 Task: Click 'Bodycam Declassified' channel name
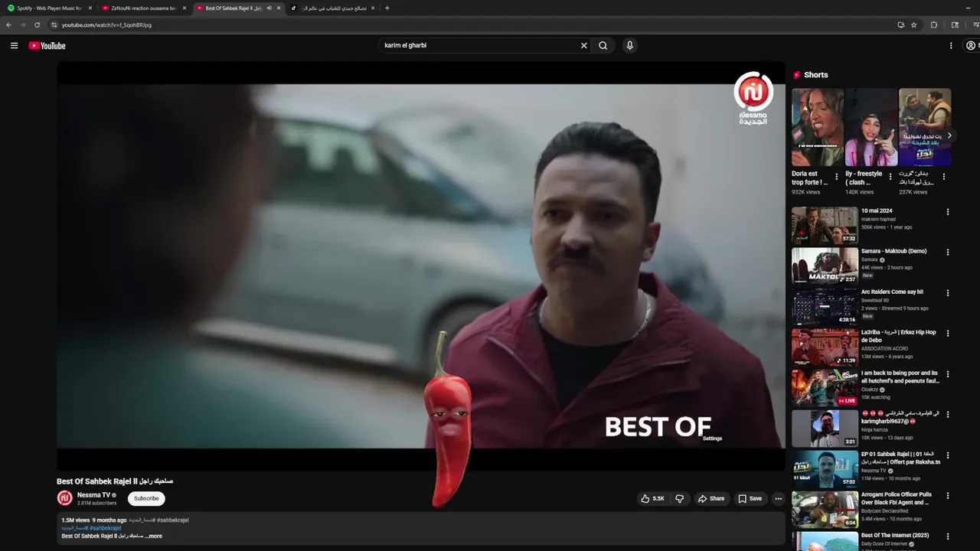click(884, 510)
